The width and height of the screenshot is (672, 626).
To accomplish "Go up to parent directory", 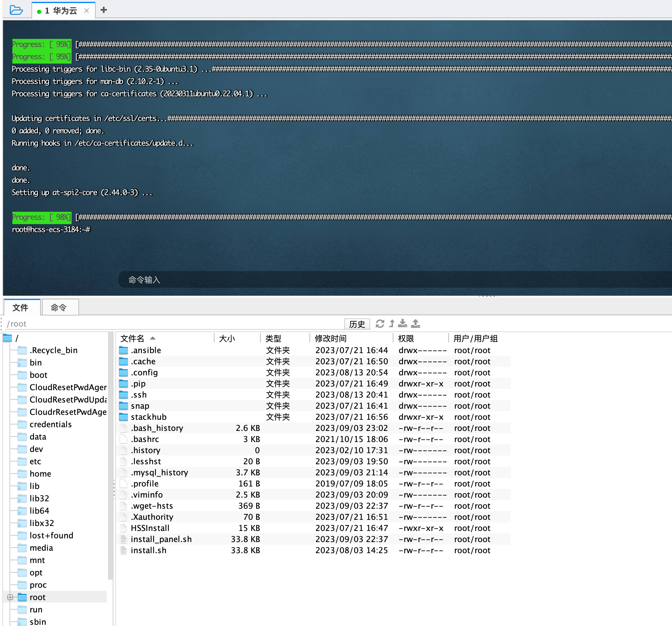I will click(x=392, y=324).
